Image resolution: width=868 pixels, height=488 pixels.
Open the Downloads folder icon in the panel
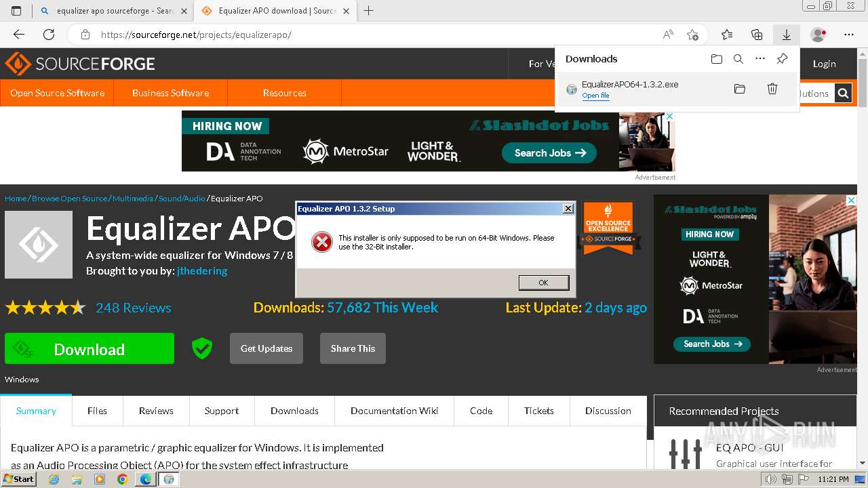click(x=717, y=59)
